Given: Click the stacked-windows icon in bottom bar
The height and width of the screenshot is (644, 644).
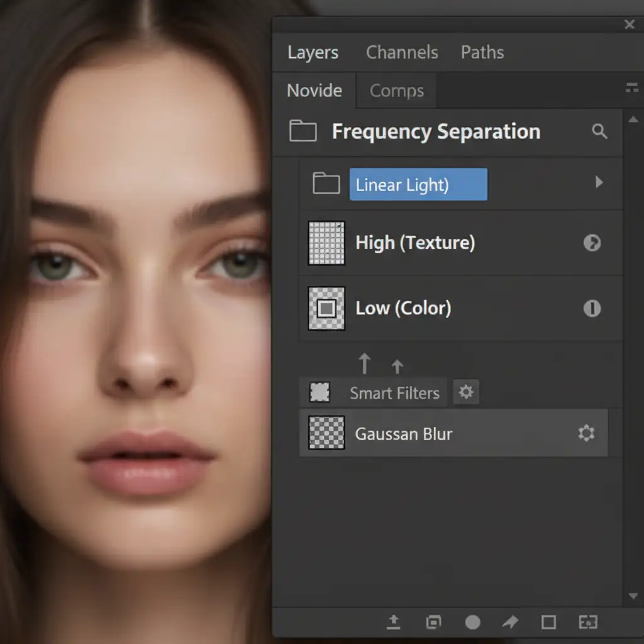Looking at the screenshot, I should 433,623.
